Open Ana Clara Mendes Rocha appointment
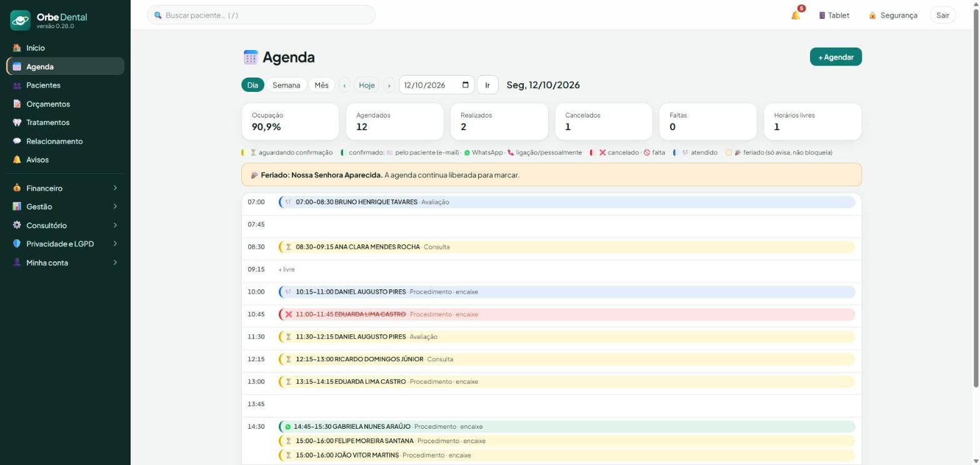This screenshot has height=465, width=980. click(567, 247)
